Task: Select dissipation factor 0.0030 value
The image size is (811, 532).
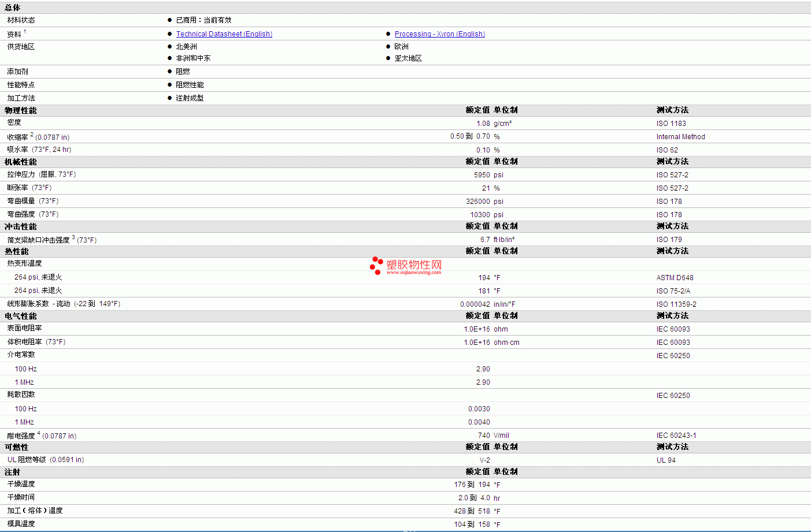Action: click(x=479, y=409)
